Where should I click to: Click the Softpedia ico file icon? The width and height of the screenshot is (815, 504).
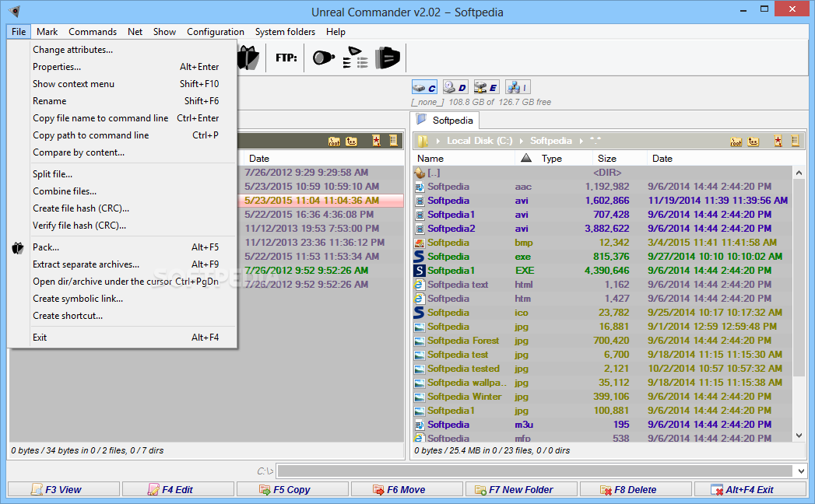pyautogui.click(x=419, y=313)
